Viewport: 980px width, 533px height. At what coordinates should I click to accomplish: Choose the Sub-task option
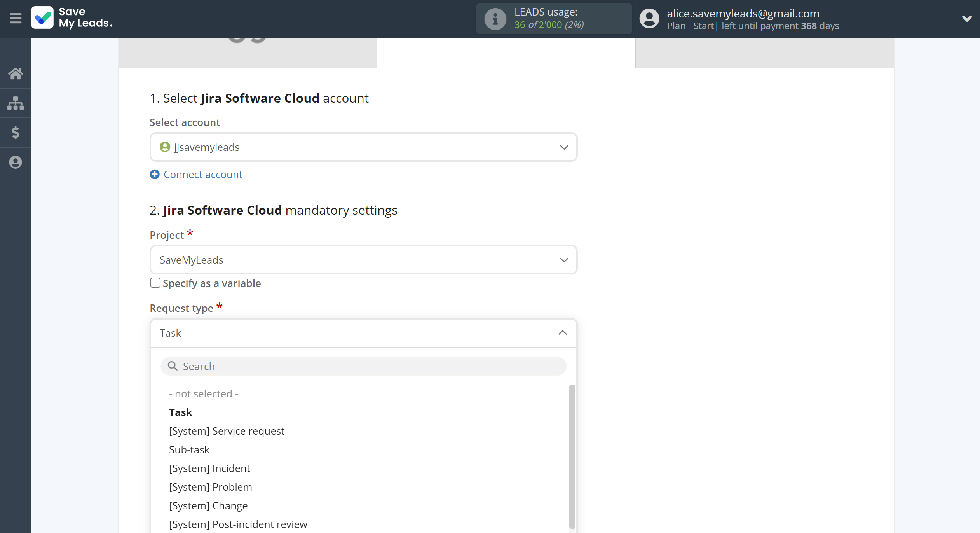189,449
